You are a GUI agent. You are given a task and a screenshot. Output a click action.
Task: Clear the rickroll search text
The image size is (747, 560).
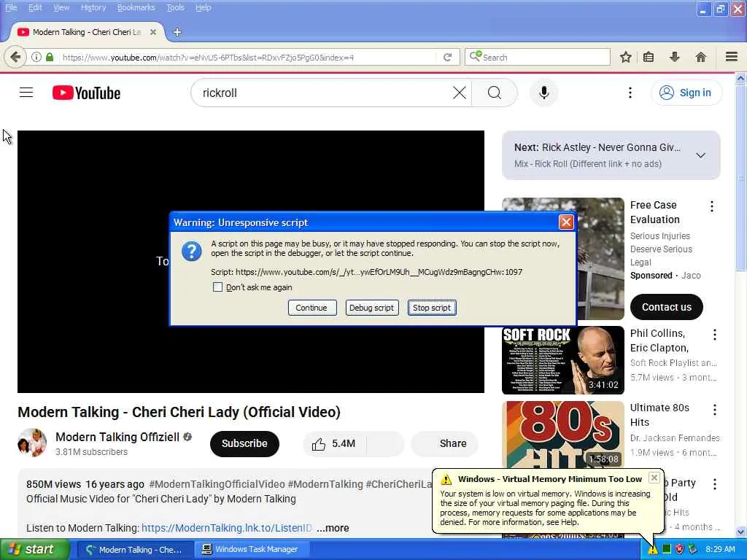460,93
